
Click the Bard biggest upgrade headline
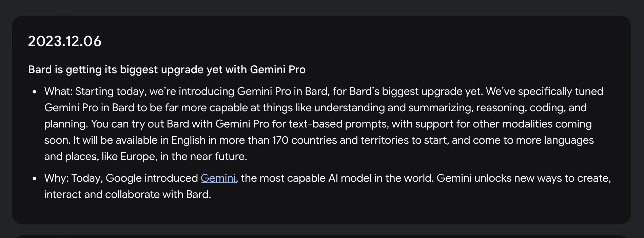pos(167,70)
